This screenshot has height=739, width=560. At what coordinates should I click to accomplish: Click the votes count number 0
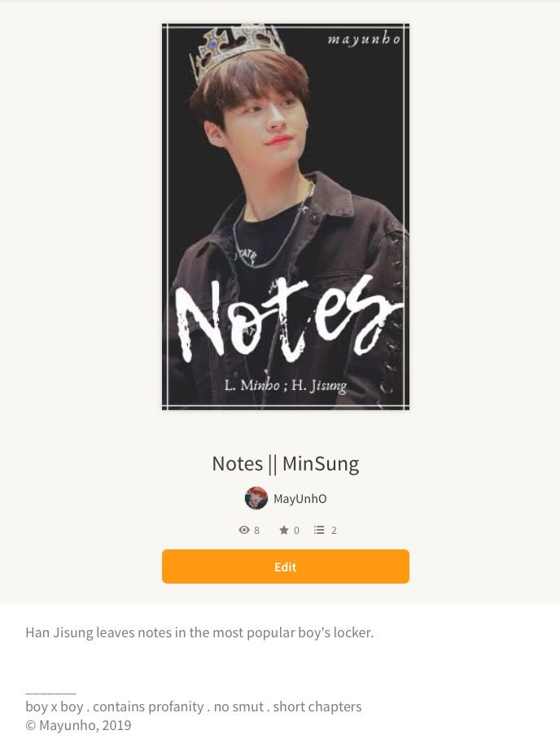[x=296, y=530]
